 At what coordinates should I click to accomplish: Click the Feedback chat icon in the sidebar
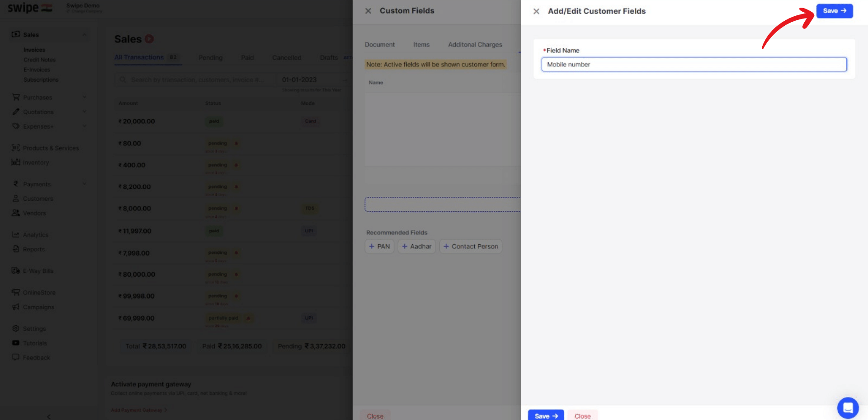[16, 357]
